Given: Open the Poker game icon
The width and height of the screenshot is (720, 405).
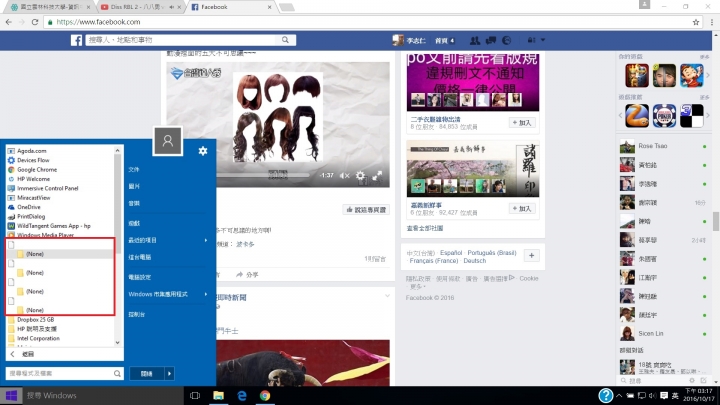Looking at the screenshot, I should 664,116.
